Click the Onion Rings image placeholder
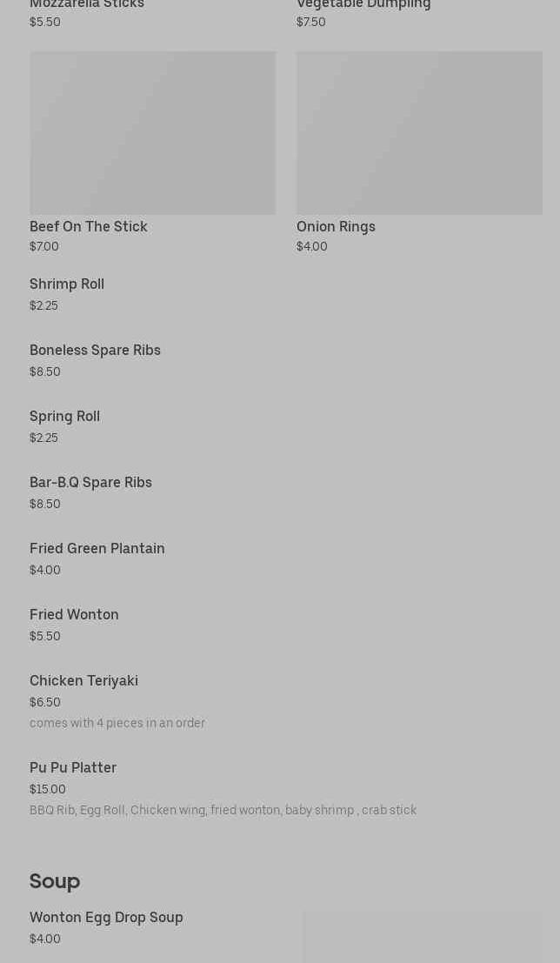Image resolution: width=560 pixels, height=963 pixels. coord(419,132)
